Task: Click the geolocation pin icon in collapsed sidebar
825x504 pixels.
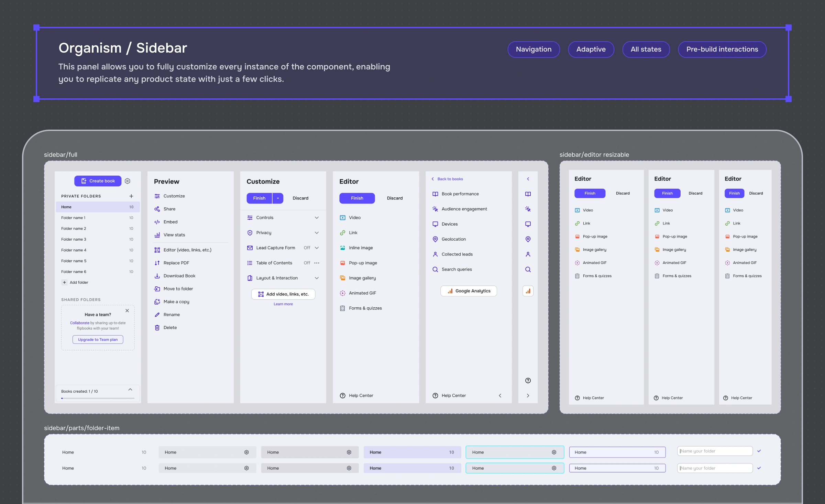Action: pos(528,239)
